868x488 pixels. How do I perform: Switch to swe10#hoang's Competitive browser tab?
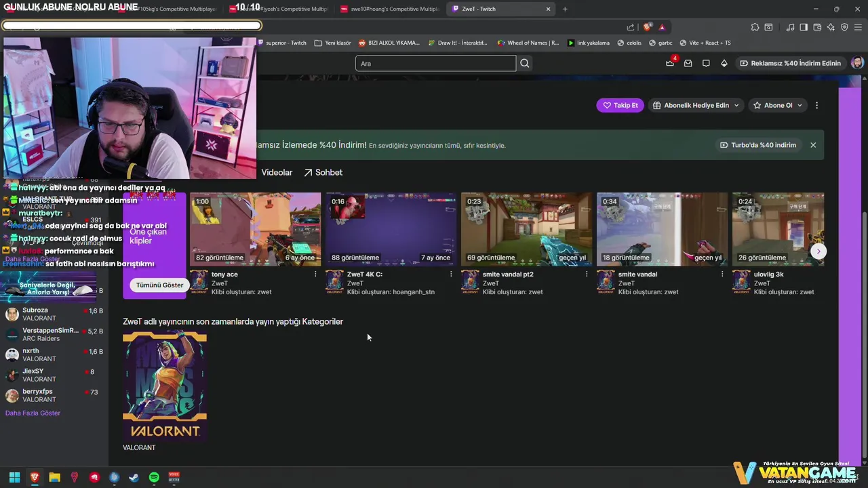(x=390, y=9)
